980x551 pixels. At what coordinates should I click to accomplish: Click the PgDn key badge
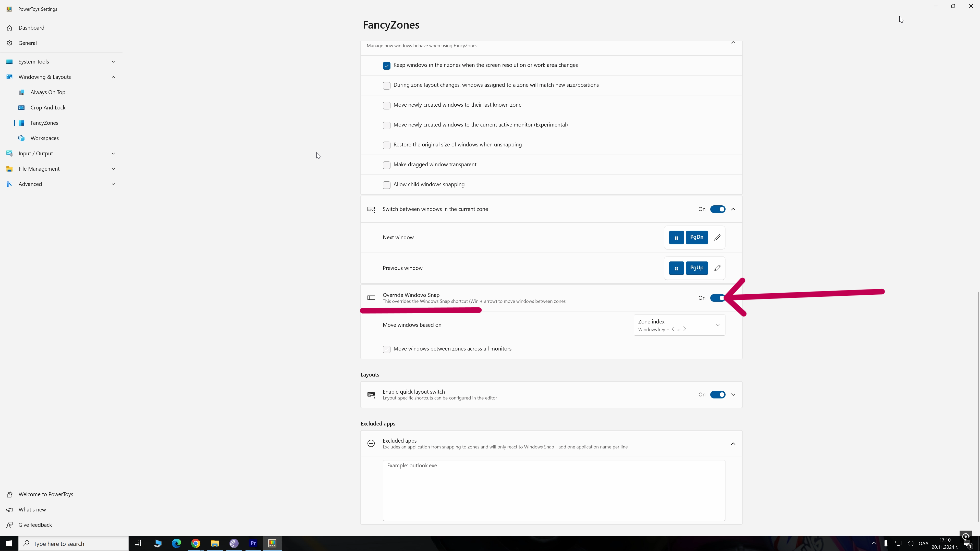point(696,237)
